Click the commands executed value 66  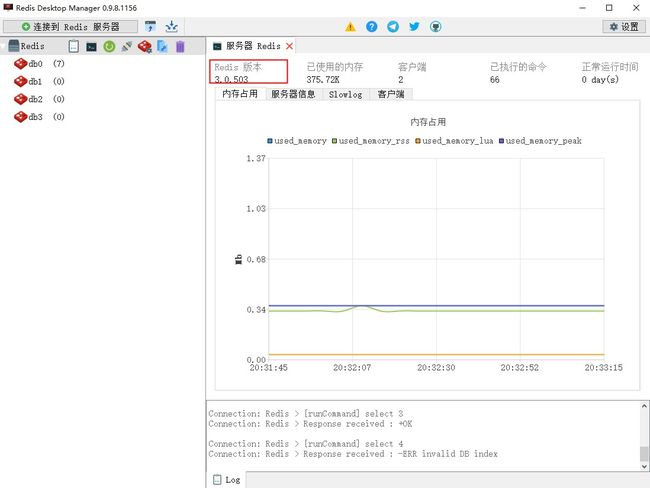tap(495, 79)
